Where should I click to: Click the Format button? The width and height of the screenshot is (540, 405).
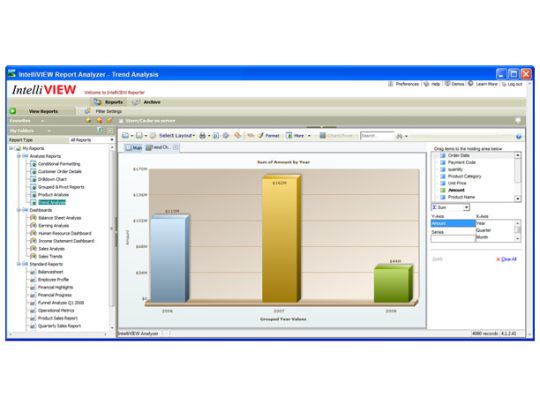(269, 136)
